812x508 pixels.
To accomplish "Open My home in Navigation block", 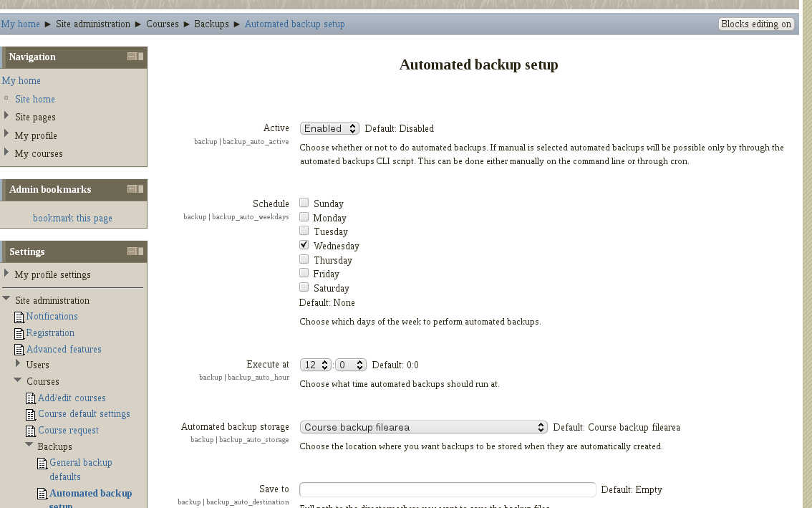I will tap(21, 80).
